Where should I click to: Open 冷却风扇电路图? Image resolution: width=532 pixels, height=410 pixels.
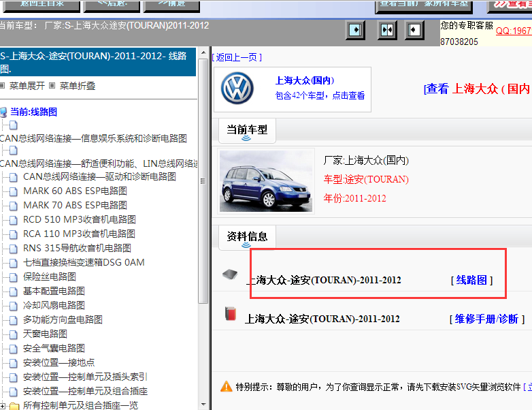point(54,305)
